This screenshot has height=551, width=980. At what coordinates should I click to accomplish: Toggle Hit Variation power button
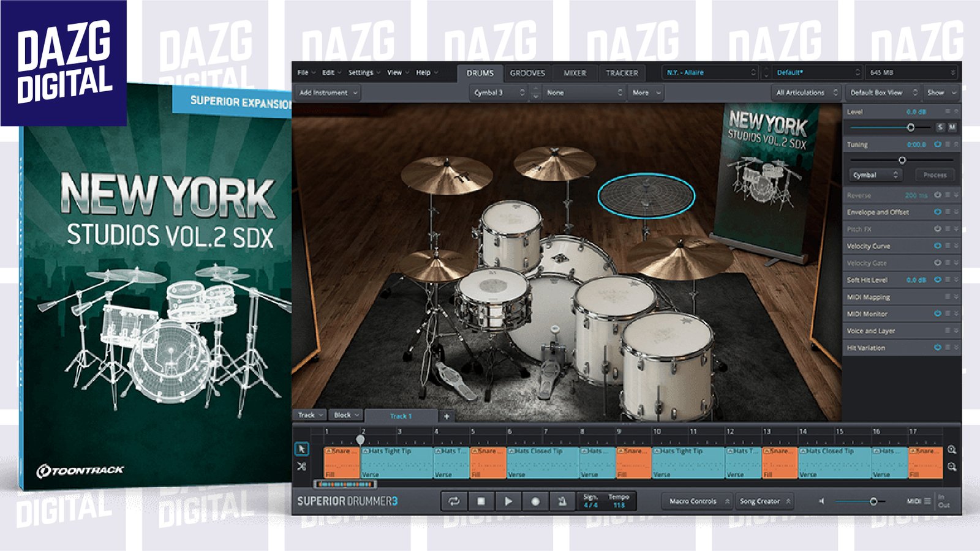pyautogui.click(x=938, y=347)
